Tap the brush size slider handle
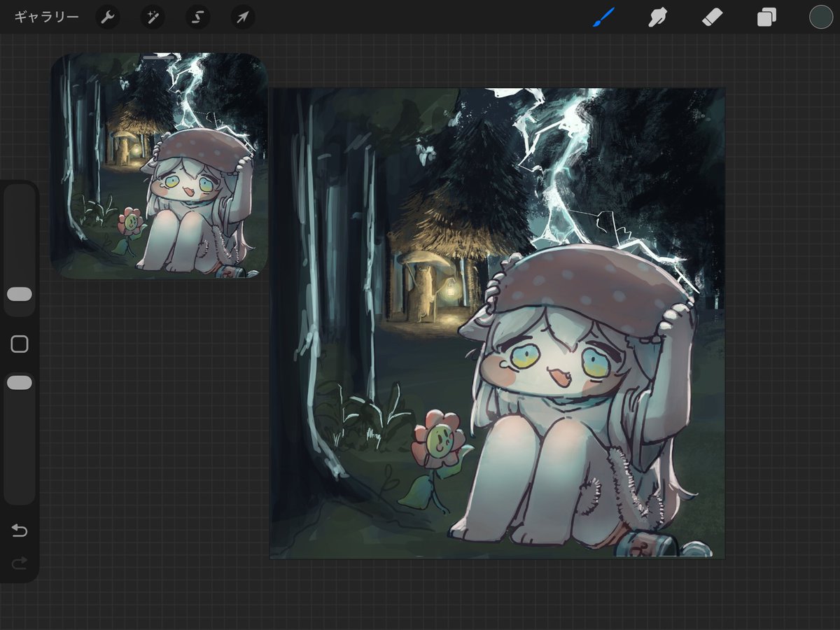840x630 pixels. (20, 294)
